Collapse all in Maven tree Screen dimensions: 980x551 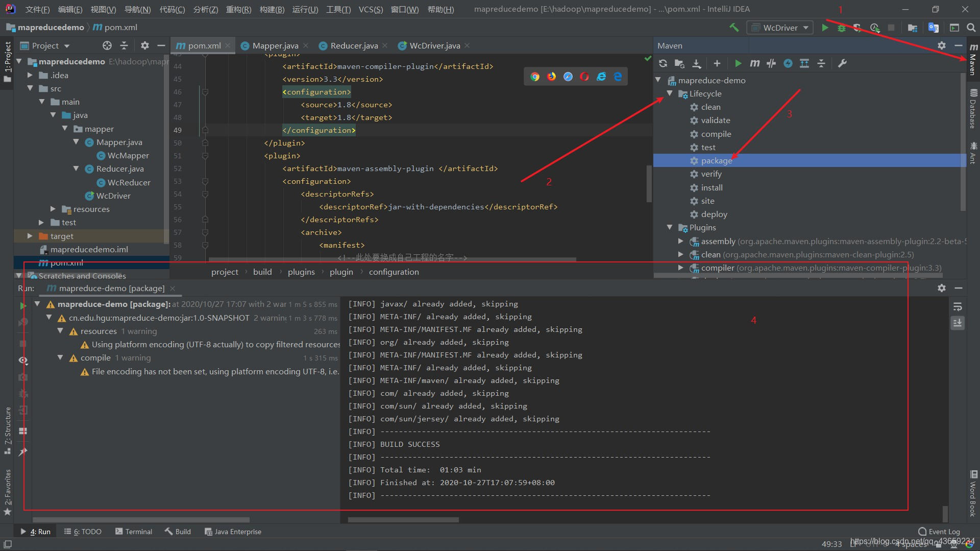coord(821,63)
